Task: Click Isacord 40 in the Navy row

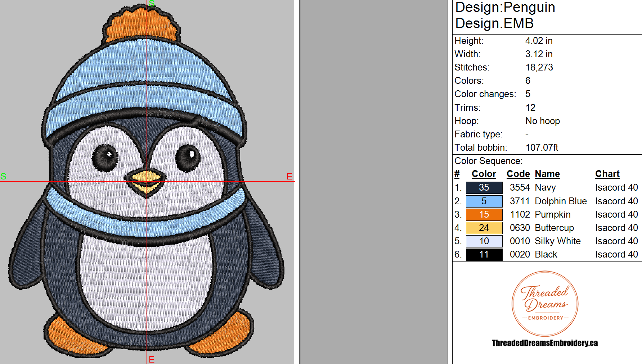Action: (616, 187)
